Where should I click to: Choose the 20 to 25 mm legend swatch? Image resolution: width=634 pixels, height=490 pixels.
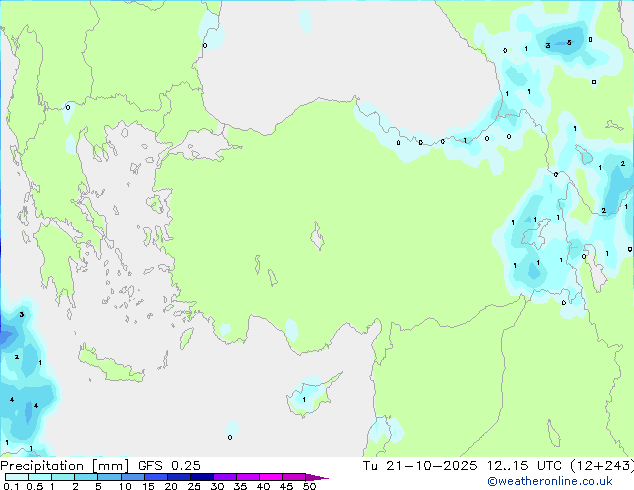(x=178, y=477)
